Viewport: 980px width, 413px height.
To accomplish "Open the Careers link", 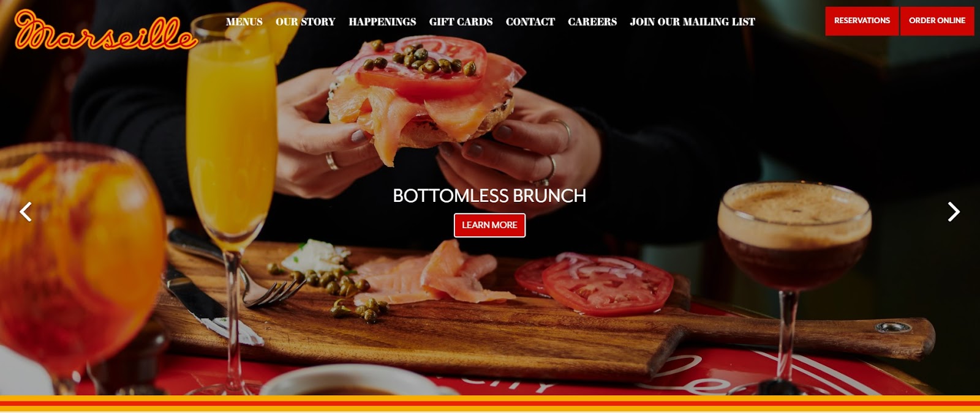I will click(592, 21).
